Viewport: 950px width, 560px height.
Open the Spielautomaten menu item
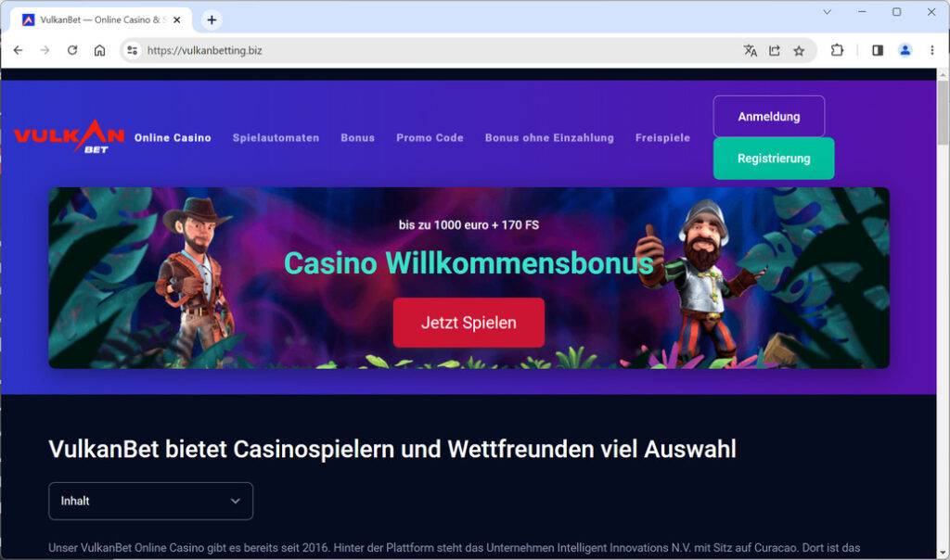(276, 137)
